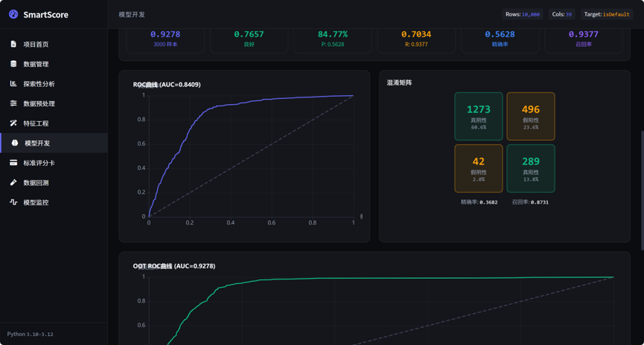
Task: Click the 混淆矩阵 heading
Action: click(399, 83)
